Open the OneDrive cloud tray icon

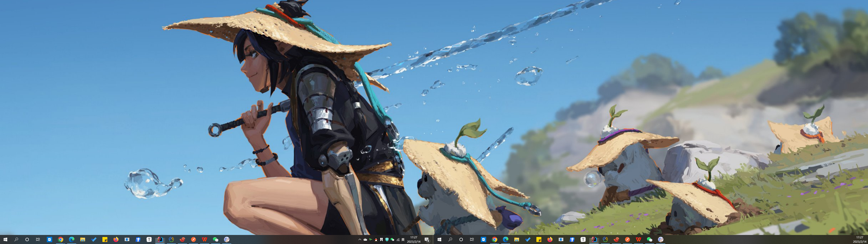click(365, 240)
